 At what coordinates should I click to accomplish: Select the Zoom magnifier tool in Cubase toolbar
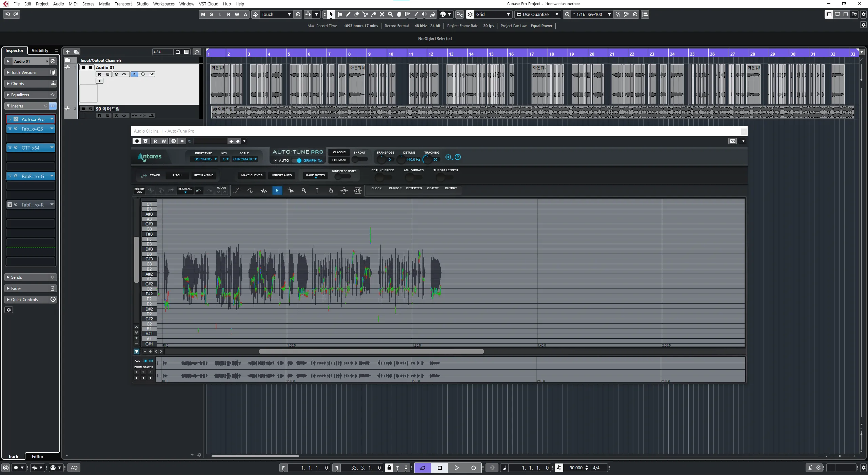click(x=390, y=14)
